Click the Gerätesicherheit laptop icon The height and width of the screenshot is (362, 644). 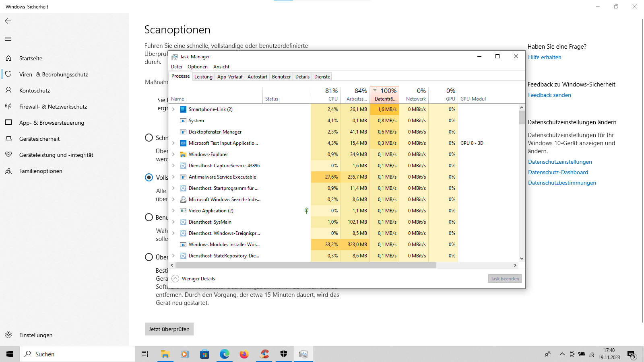[x=8, y=139]
